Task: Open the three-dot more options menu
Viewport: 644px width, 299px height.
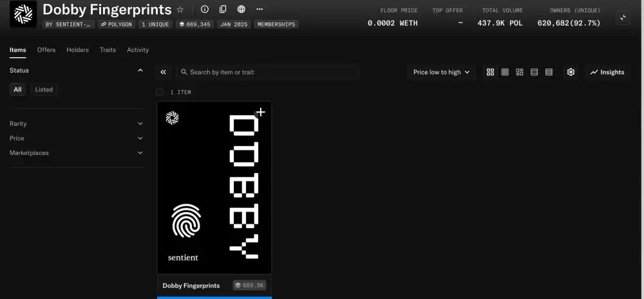Action: [x=260, y=10]
